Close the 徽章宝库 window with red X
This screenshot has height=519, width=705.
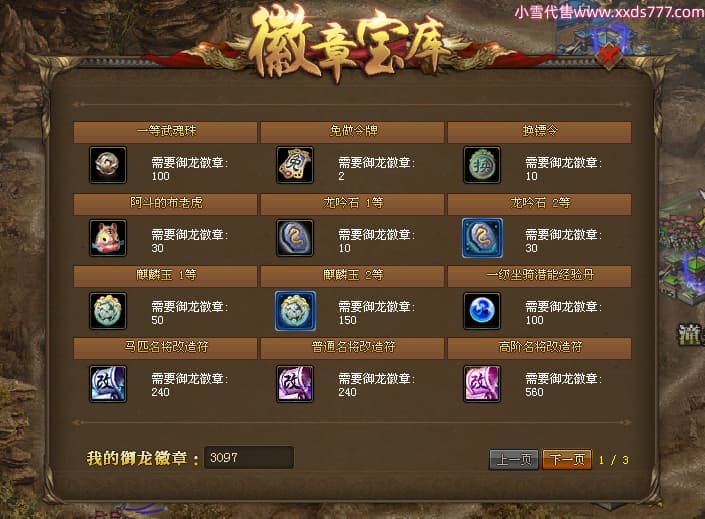pyautogui.click(x=609, y=56)
